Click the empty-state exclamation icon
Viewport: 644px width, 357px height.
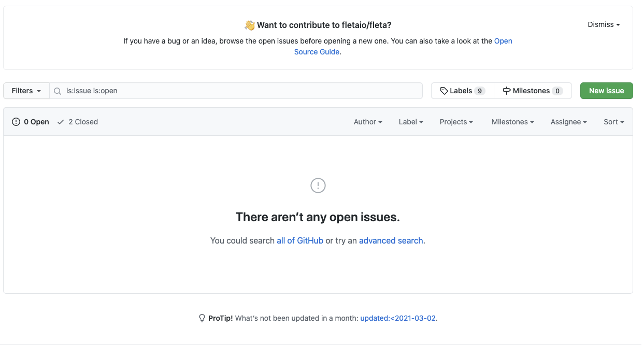(318, 185)
